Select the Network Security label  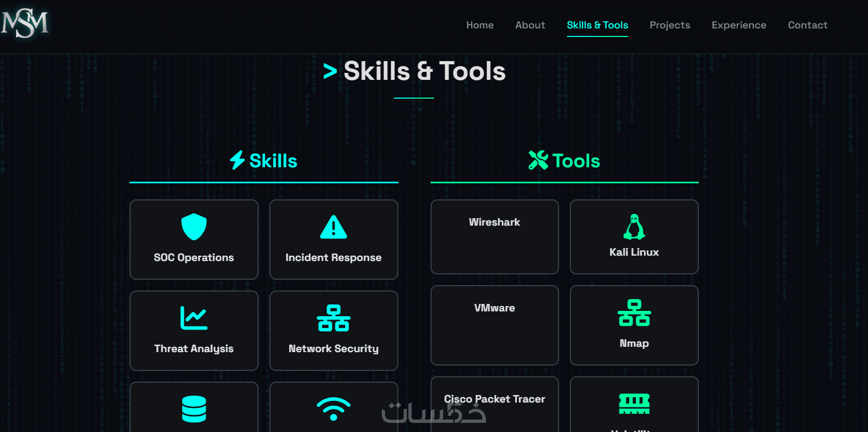tap(334, 349)
